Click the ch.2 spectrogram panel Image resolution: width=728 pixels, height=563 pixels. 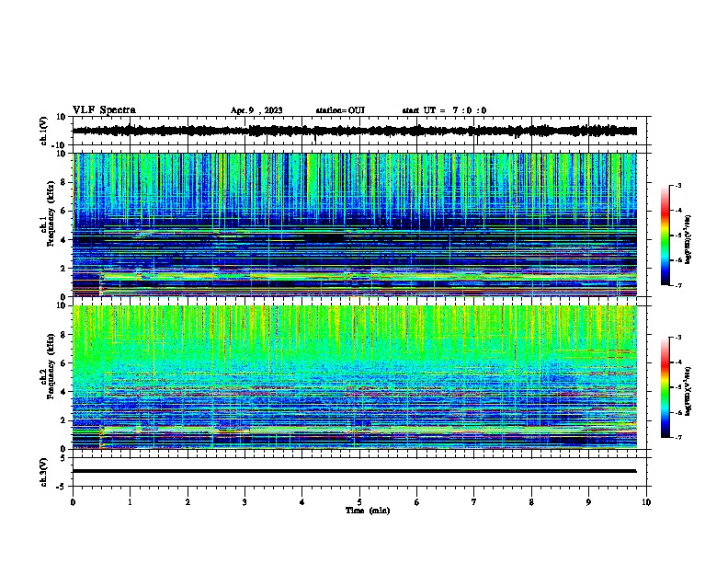click(354, 377)
